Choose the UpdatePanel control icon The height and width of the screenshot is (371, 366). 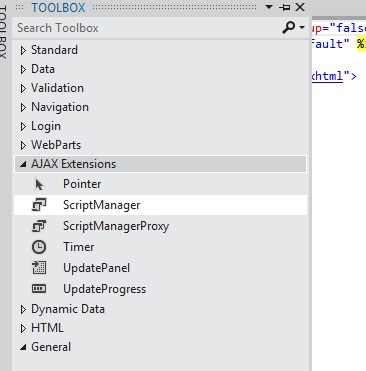click(39, 268)
